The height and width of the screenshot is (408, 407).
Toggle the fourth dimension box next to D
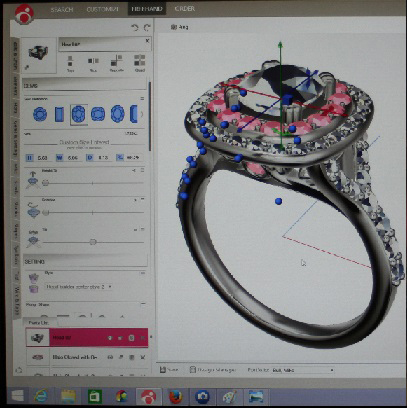(x=120, y=157)
